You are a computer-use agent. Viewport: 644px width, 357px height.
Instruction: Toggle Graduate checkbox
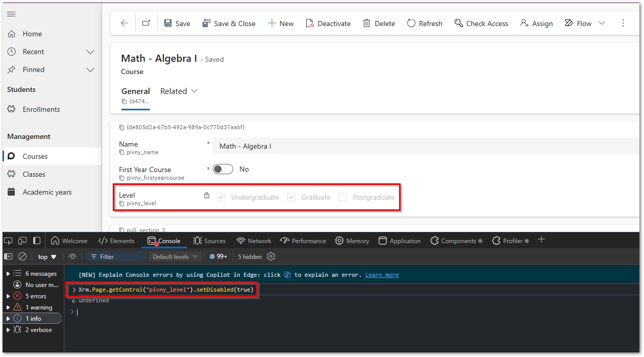pyautogui.click(x=291, y=197)
